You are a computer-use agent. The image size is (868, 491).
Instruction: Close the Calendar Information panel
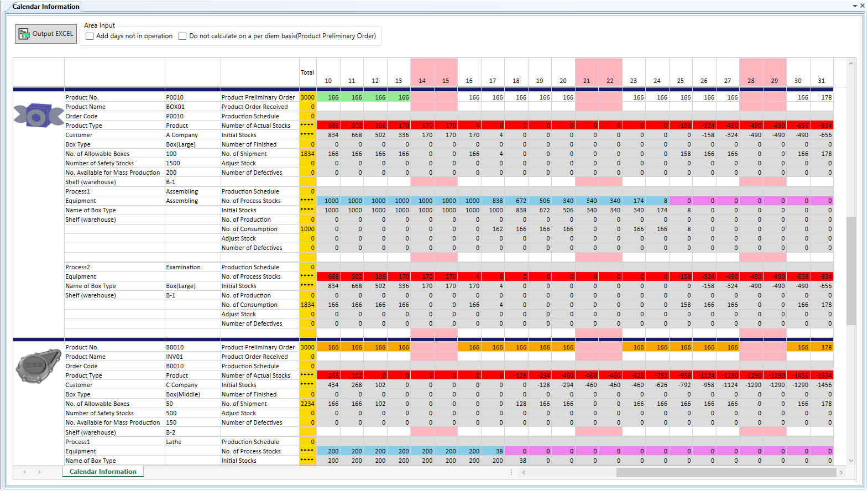(x=862, y=6)
